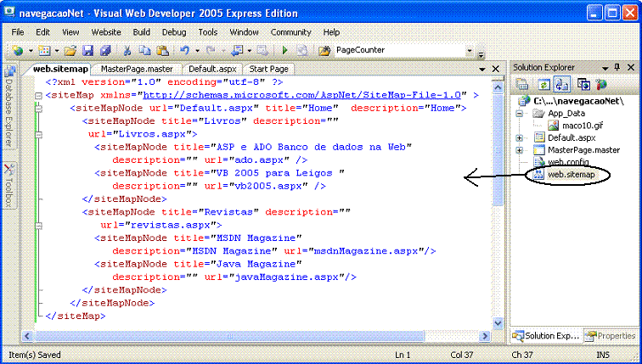This screenshot has height=364, width=642.
Task: Open the PageCounter find combo box dropdown
Action: click(470, 51)
